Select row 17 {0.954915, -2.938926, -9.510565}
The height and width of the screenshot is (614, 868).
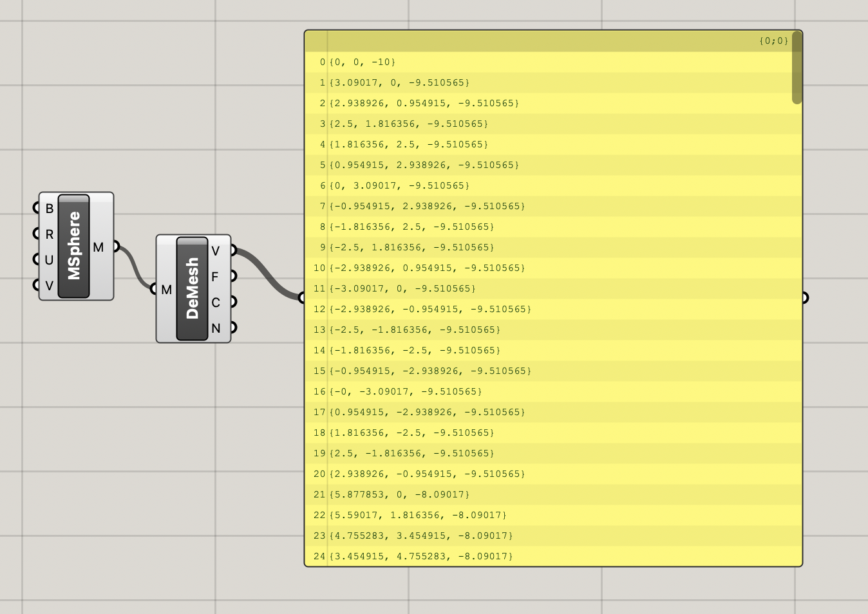(428, 412)
